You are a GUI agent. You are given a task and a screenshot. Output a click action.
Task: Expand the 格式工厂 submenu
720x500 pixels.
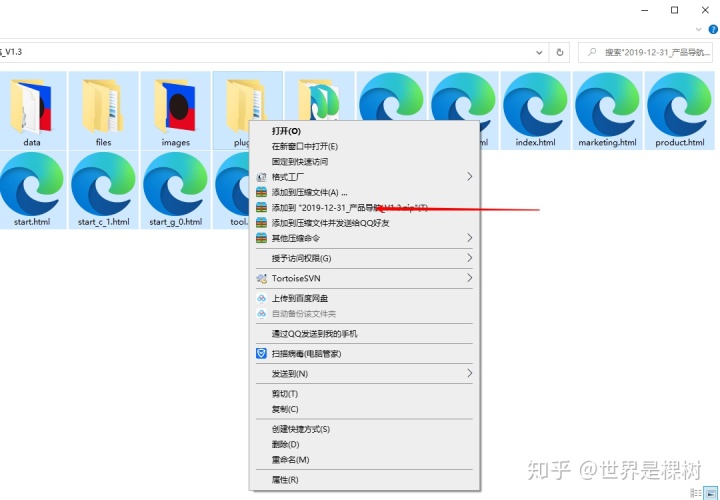365,177
